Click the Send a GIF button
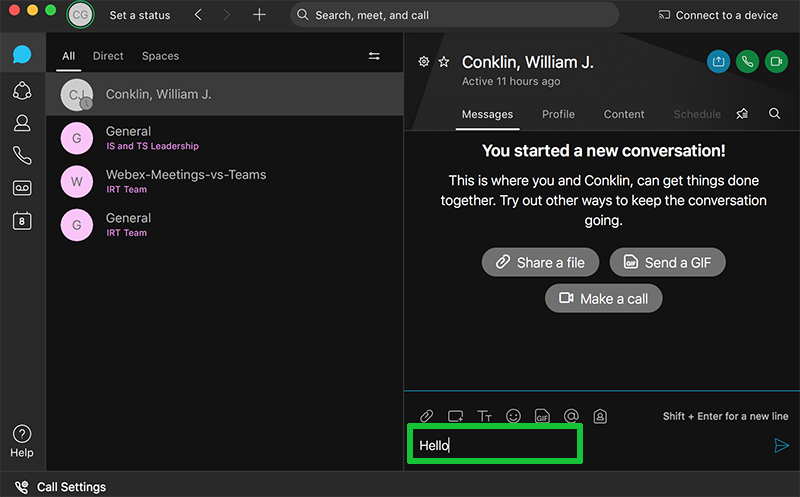The image size is (800, 497). [667, 262]
